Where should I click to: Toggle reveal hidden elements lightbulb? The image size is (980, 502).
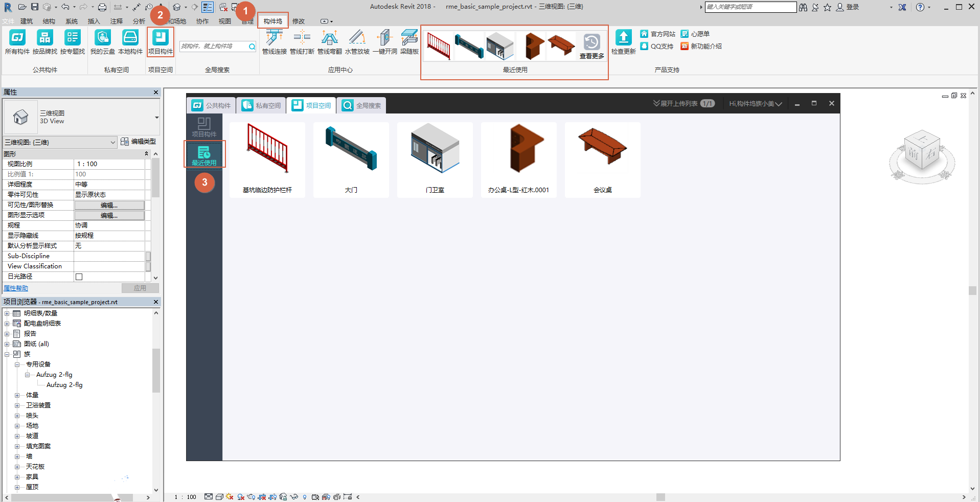[x=305, y=496]
